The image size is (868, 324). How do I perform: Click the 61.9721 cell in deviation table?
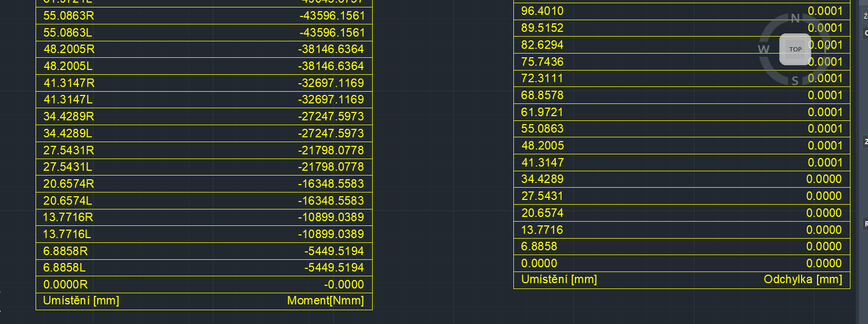click(x=542, y=112)
